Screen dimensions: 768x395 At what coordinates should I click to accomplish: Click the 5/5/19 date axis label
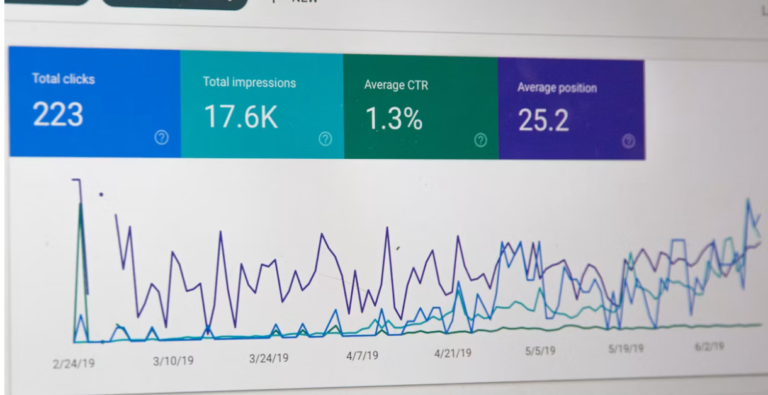pyautogui.click(x=540, y=351)
